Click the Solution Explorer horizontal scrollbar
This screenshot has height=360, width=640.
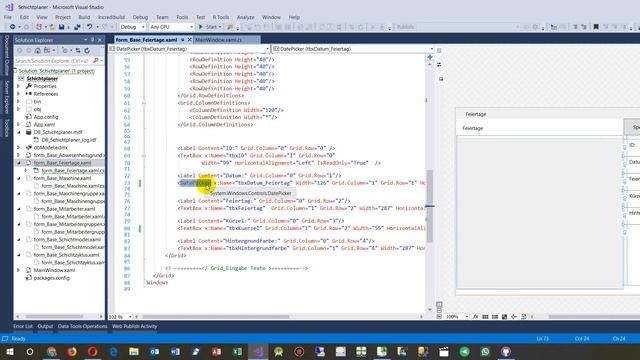54,316
